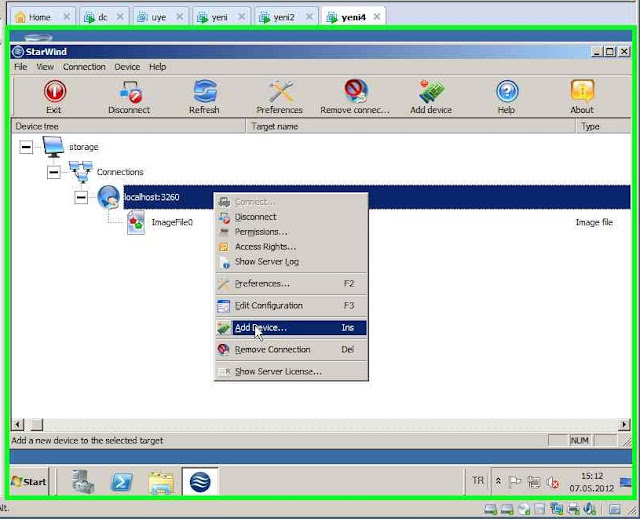This screenshot has width=640, height=519.
Task: Choose Add Device… in context menu
Action: tap(291, 328)
